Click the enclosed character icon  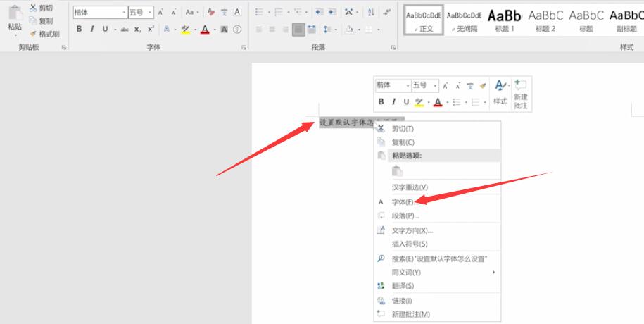pyautogui.click(x=237, y=30)
